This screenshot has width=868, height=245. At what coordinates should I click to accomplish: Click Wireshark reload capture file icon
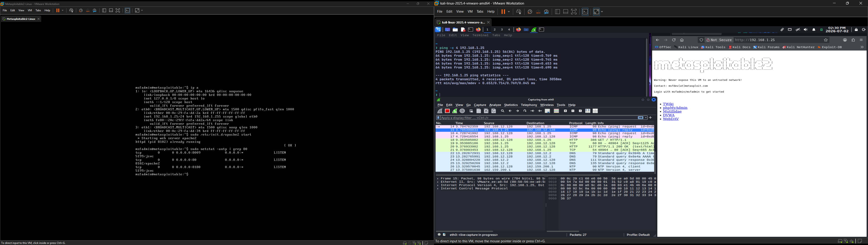(494, 111)
